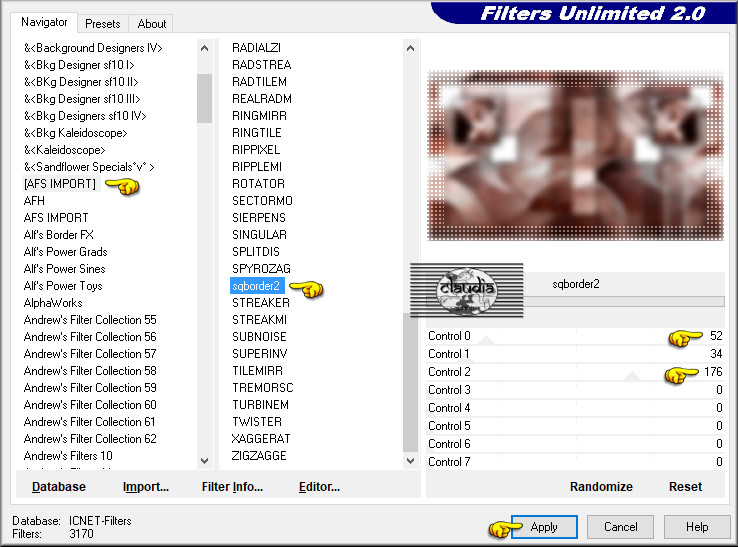Select the RADIALZI filter

click(x=257, y=48)
